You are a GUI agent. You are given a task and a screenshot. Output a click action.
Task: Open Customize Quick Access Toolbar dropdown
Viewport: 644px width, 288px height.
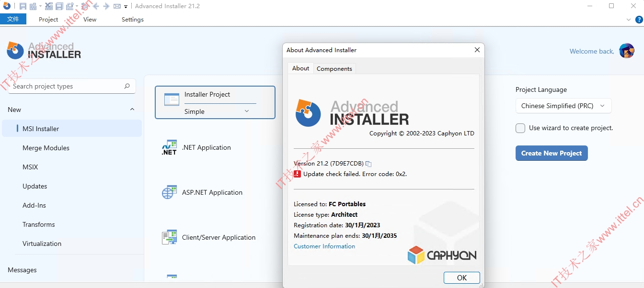pyautogui.click(x=126, y=7)
